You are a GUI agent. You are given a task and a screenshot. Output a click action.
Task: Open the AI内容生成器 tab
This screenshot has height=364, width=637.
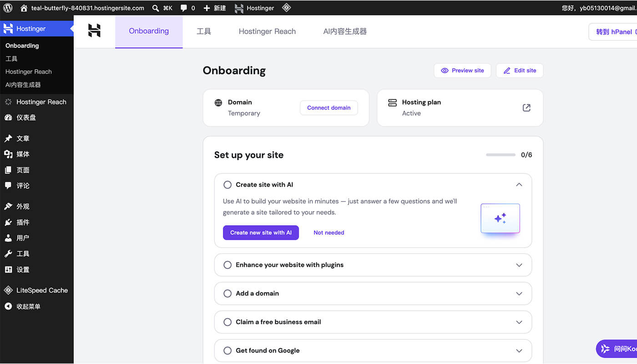point(345,31)
